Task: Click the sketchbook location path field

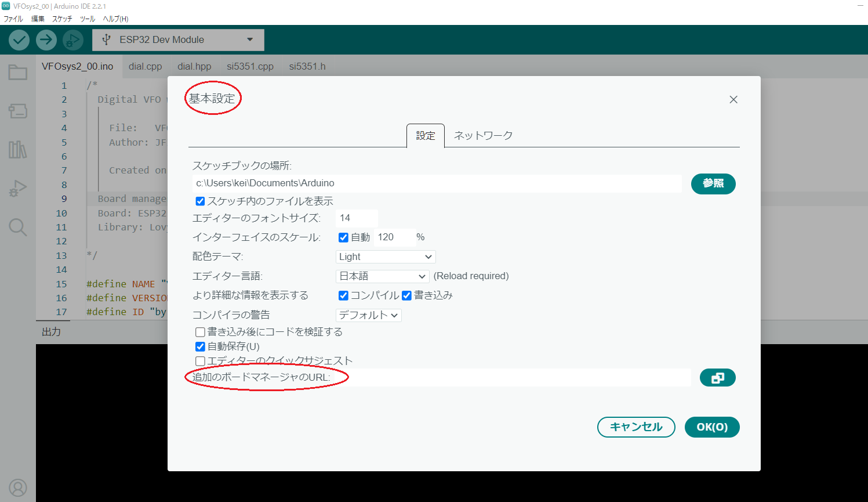Action: coord(437,183)
